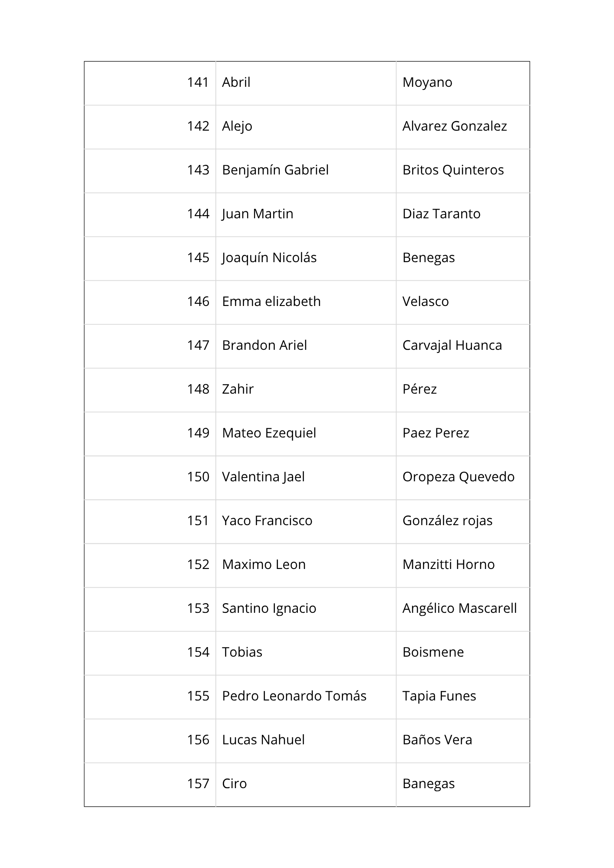Select the name Emma elizabeth
The width and height of the screenshot is (614, 868).
point(271,302)
